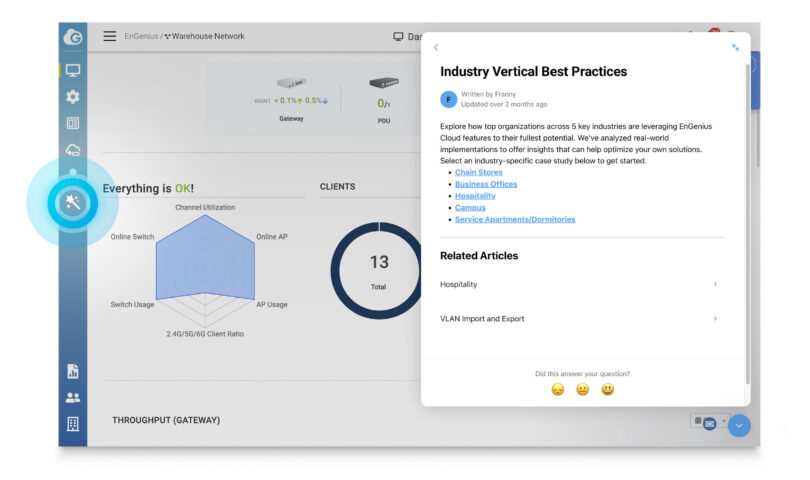Rate article with neutral face emoji
Screen dimensions: 810x480
tap(583, 390)
